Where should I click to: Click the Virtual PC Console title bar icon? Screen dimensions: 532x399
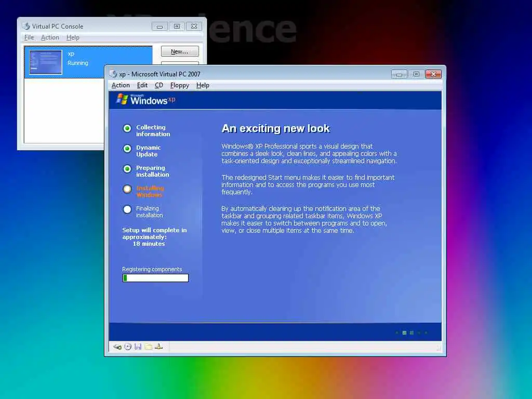click(x=26, y=26)
